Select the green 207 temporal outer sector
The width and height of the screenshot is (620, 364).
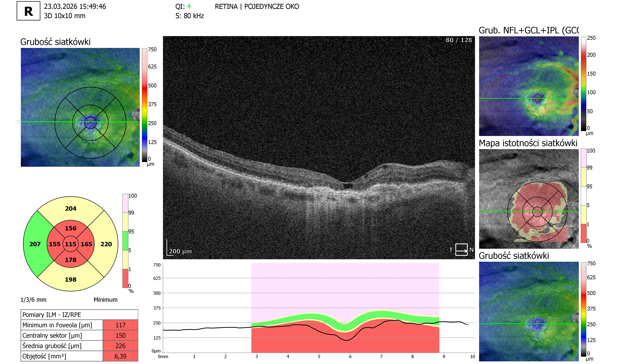pyautogui.click(x=35, y=244)
